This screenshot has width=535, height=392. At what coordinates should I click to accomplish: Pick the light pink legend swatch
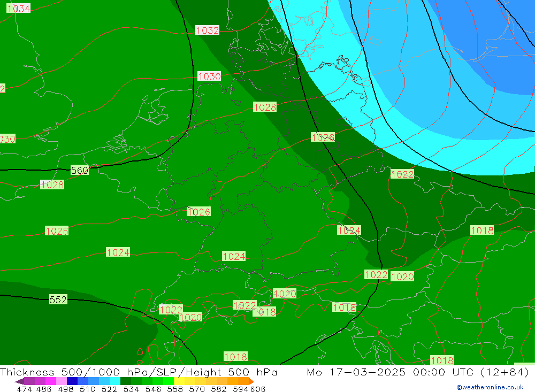click(x=62, y=381)
